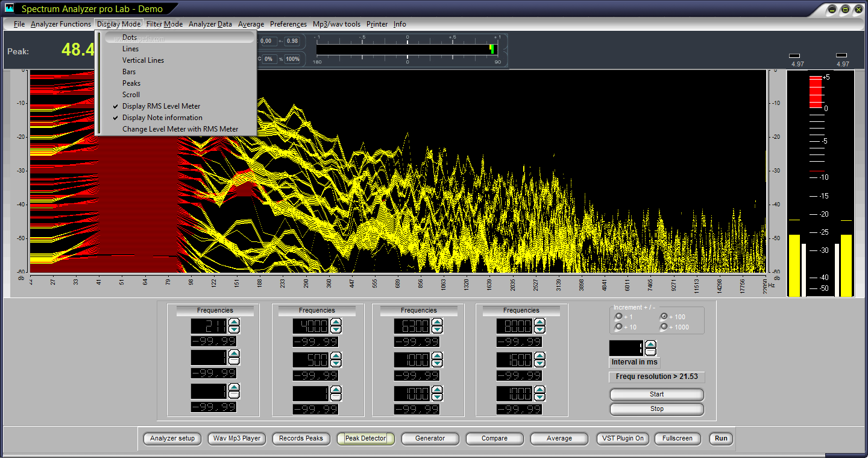This screenshot has height=458, width=868.
Task: Click the Run button
Action: pyautogui.click(x=721, y=439)
